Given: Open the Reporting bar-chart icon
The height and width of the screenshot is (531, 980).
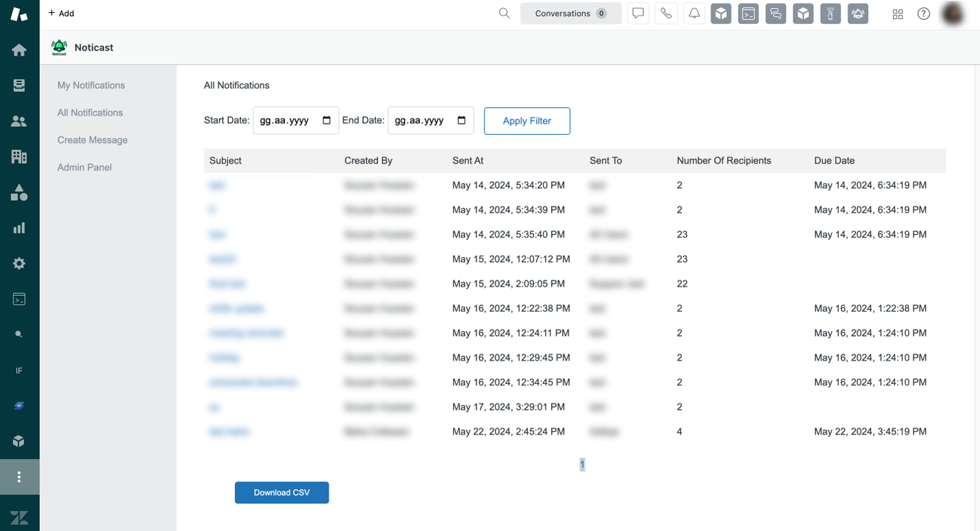Looking at the screenshot, I should point(19,227).
